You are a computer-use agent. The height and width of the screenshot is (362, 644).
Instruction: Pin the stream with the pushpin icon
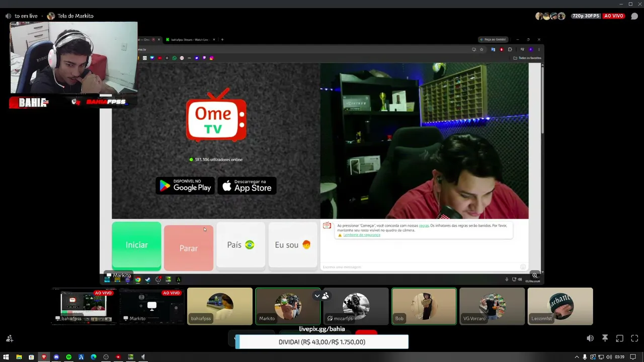point(605,338)
